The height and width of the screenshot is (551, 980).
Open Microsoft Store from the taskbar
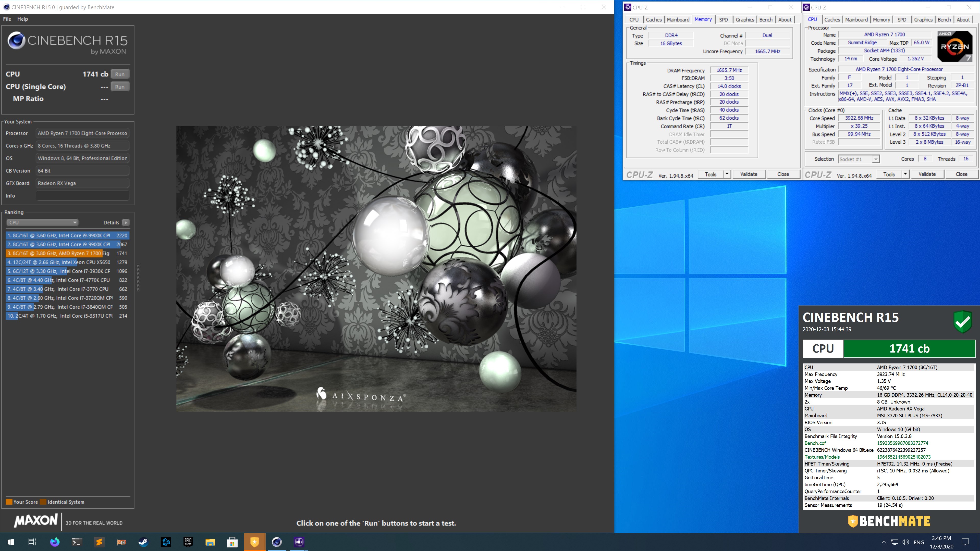(x=232, y=542)
